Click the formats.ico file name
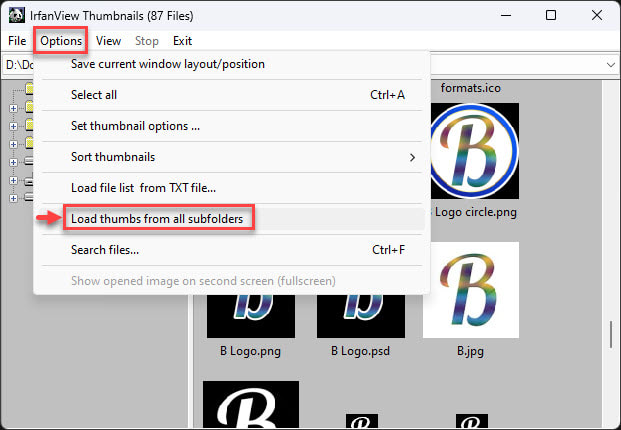The image size is (621, 430). (471, 88)
